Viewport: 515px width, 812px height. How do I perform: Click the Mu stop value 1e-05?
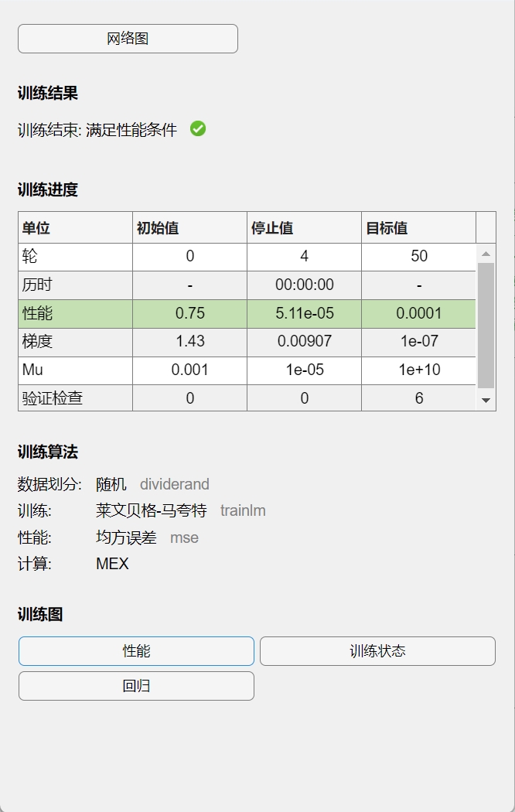point(304,370)
